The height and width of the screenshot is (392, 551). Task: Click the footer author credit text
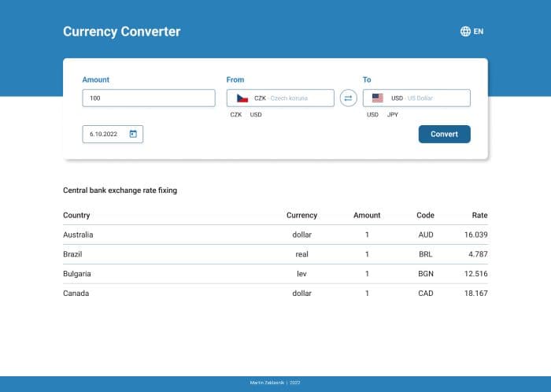coord(275,383)
